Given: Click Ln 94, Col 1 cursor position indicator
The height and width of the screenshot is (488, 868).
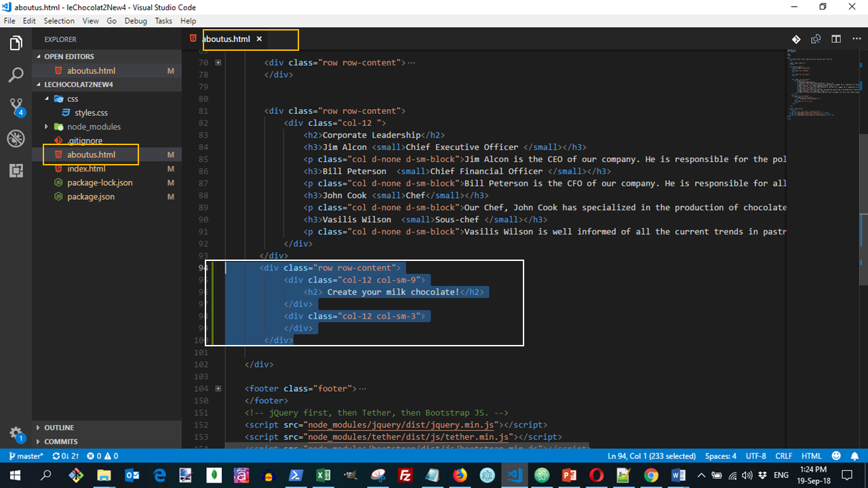Looking at the screenshot, I should (x=652, y=456).
